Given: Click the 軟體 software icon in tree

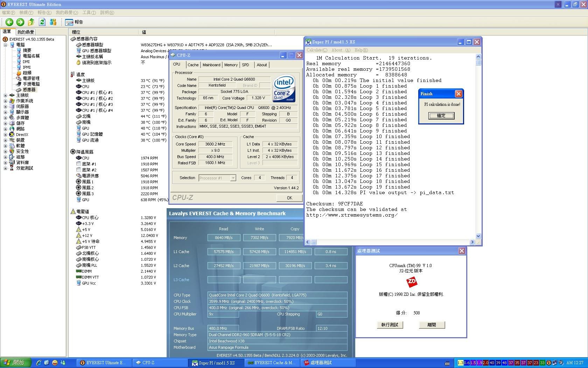Looking at the screenshot, I should point(12,146).
